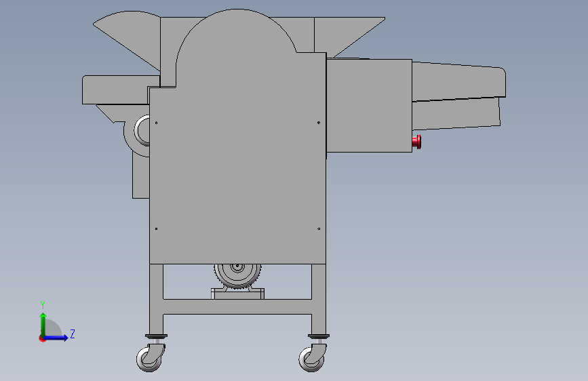The image size is (588, 381).
Task: Select the rear right caster wheel
Action: click(x=312, y=359)
